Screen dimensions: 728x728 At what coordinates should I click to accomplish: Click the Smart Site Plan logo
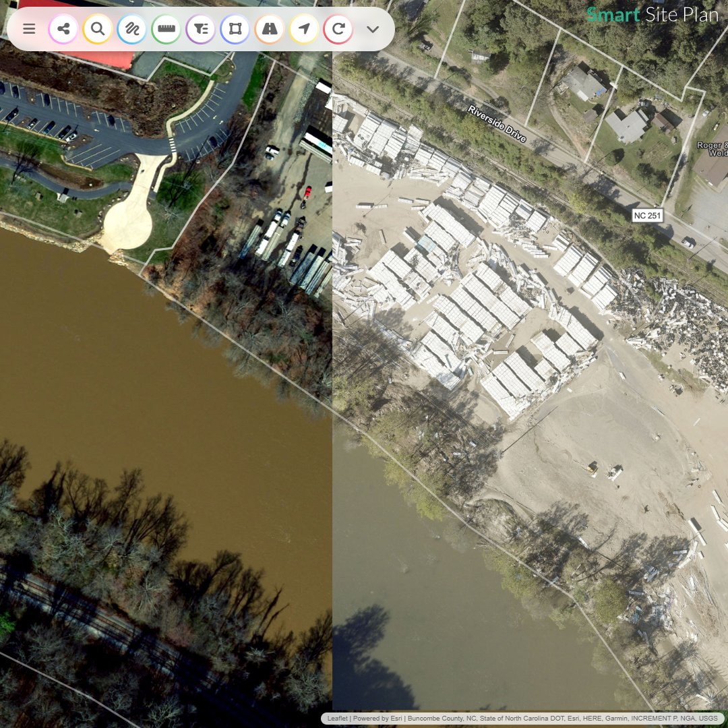tap(653, 15)
